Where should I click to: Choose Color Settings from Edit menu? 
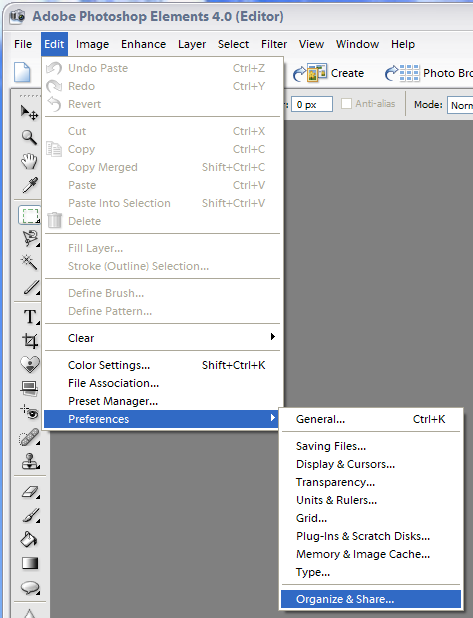tap(162, 365)
